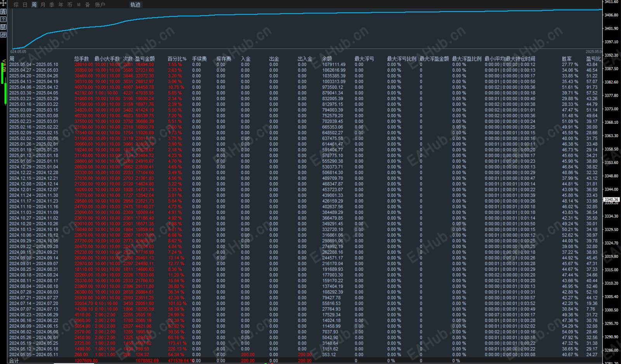Click profit amount 94458.78
Viewport: 621px width, 364px height.
tap(144, 87)
